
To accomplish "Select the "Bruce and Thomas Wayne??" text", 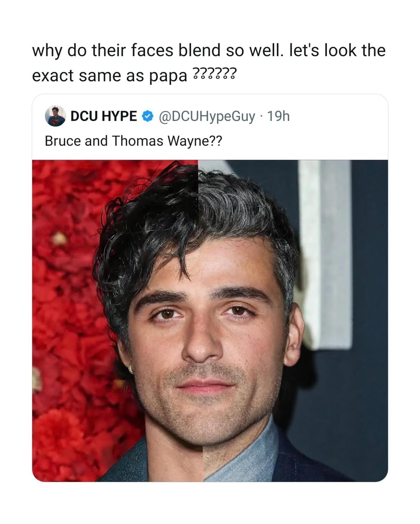I will point(133,141).
